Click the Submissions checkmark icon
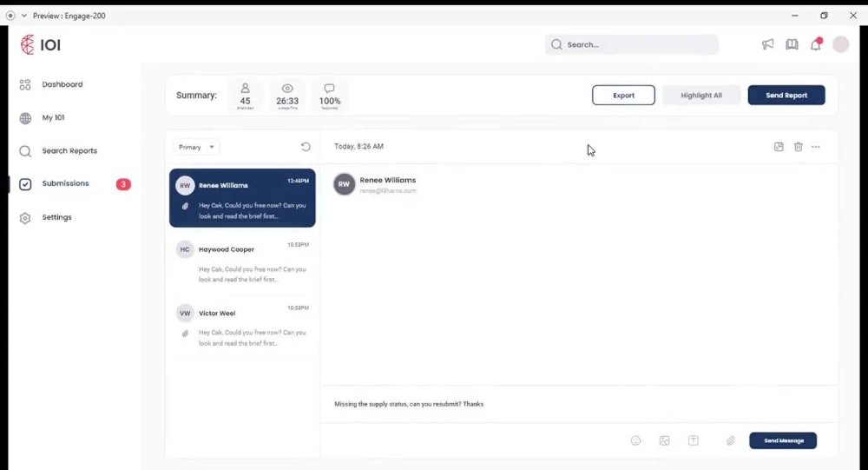The height and width of the screenshot is (470, 868). (x=25, y=184)
